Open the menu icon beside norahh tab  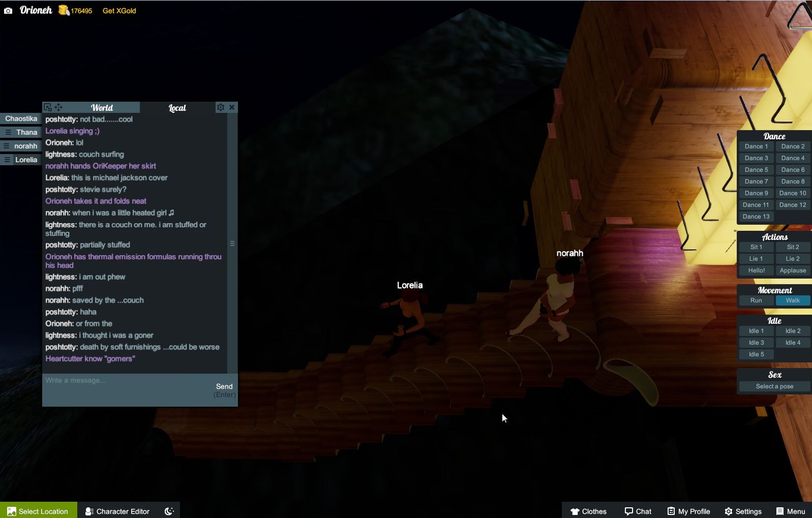[x=7, y=146]
